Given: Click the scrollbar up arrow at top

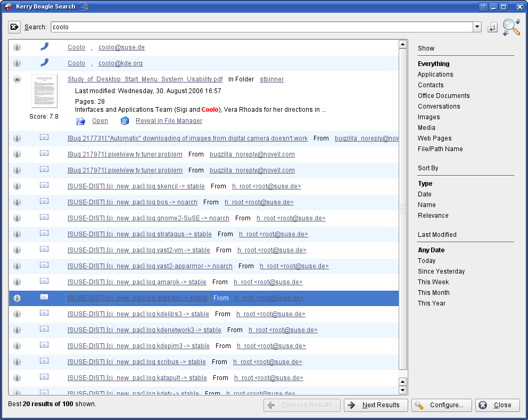Looking at the screenshot, I should (x=403, y=44).
